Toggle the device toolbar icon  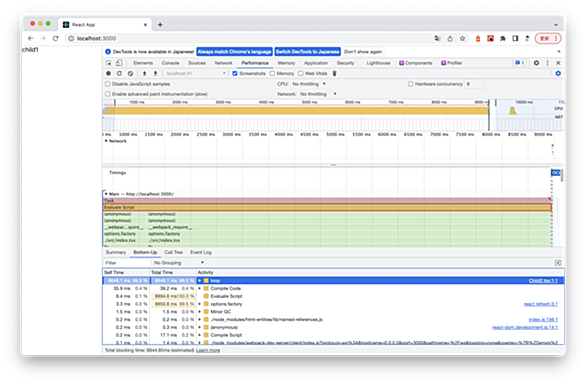click(x=118, y=63)
